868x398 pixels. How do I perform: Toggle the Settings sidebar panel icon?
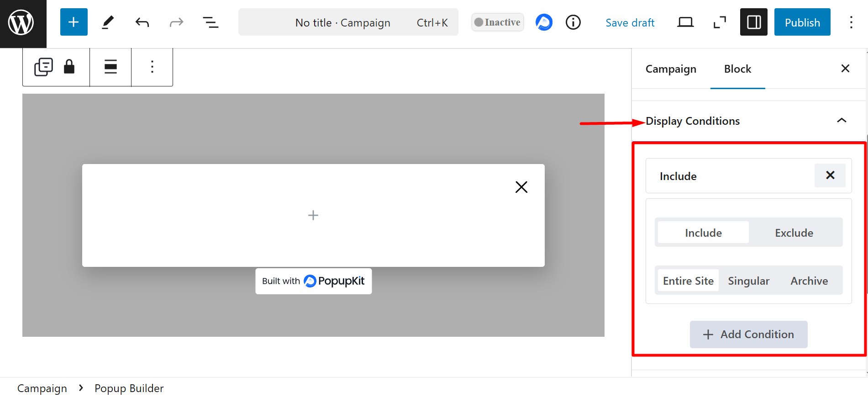coord(753,22)
